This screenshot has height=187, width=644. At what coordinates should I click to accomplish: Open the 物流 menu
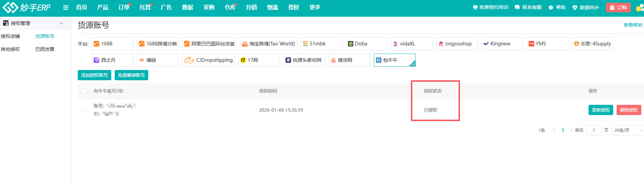point(273,7)
